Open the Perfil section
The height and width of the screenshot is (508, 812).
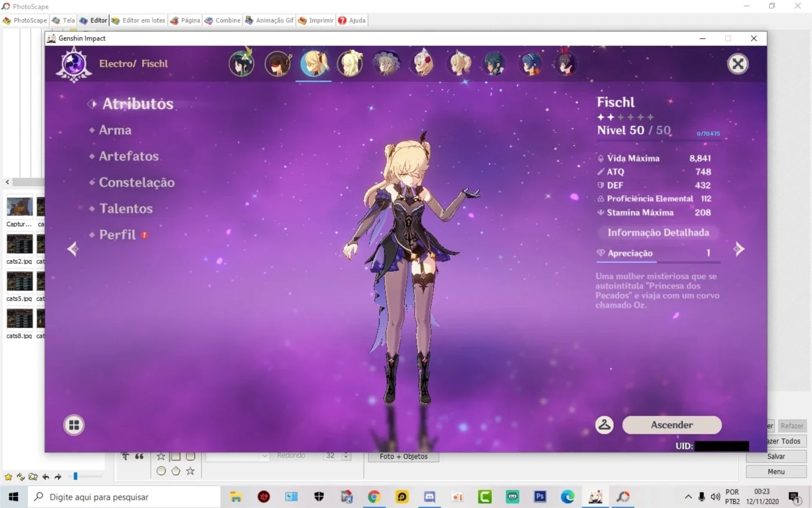click(x=119, y=235)
